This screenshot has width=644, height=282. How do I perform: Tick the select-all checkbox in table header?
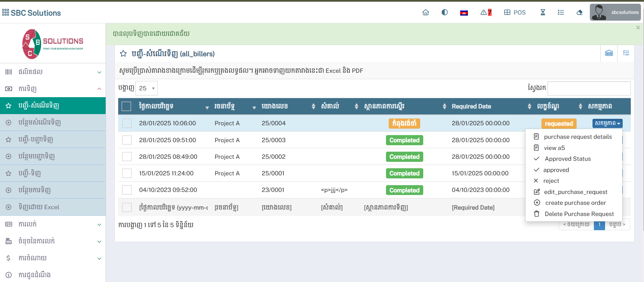pos(126,106)
